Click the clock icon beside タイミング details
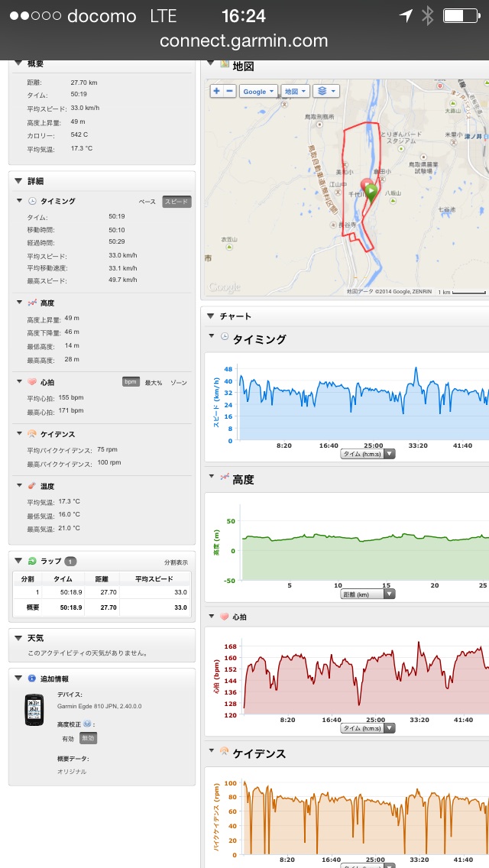The height and width of the screenshot is (868, 489). [32, 201]
